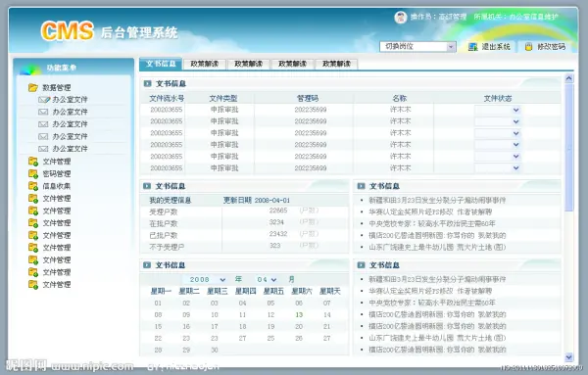588x375 pixels.
Task: Click the 信息收集 folder icon
Action: 33,186
